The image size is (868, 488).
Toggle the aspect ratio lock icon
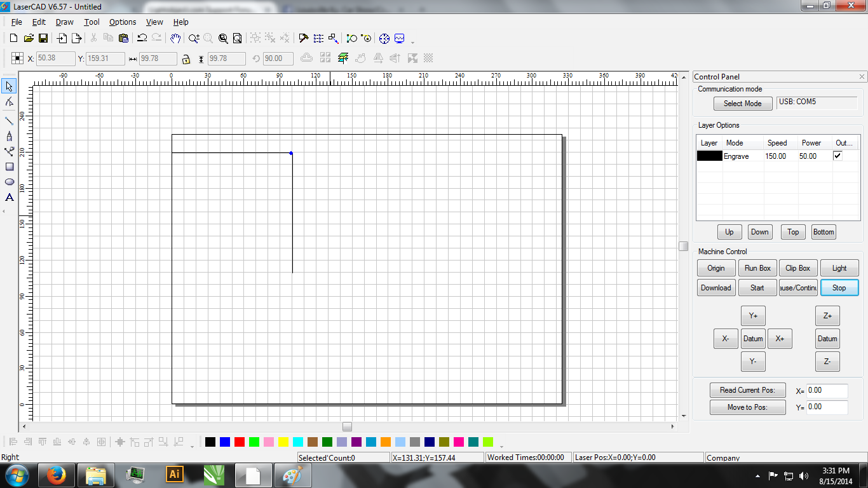(x=186, y=59)
